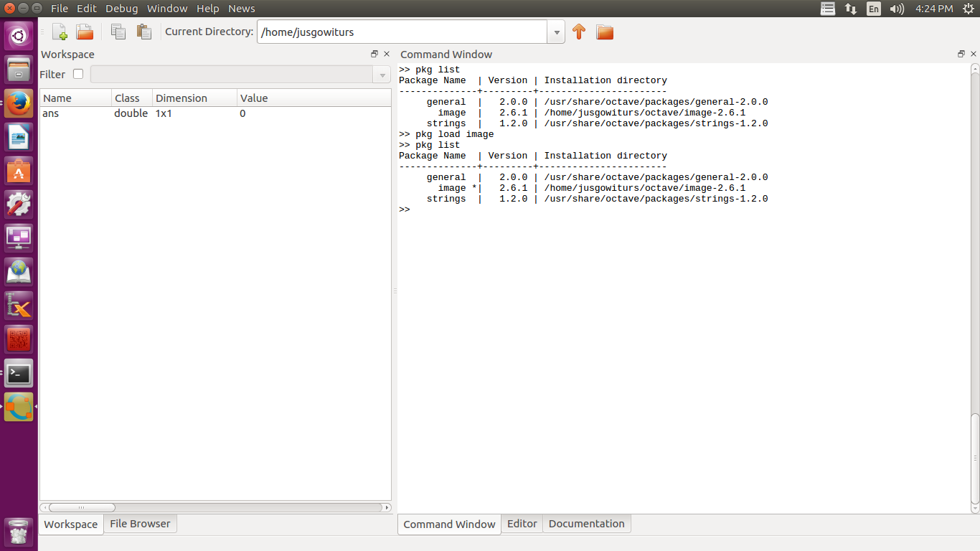Click the Octave icon in the dock
Viewport: 980px width, 551px height.
19,407
